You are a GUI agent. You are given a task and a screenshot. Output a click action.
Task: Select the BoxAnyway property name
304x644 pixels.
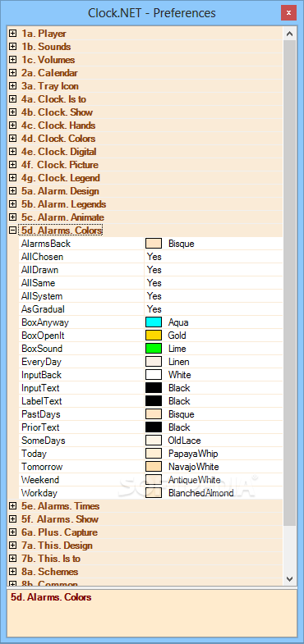point(45,322)
